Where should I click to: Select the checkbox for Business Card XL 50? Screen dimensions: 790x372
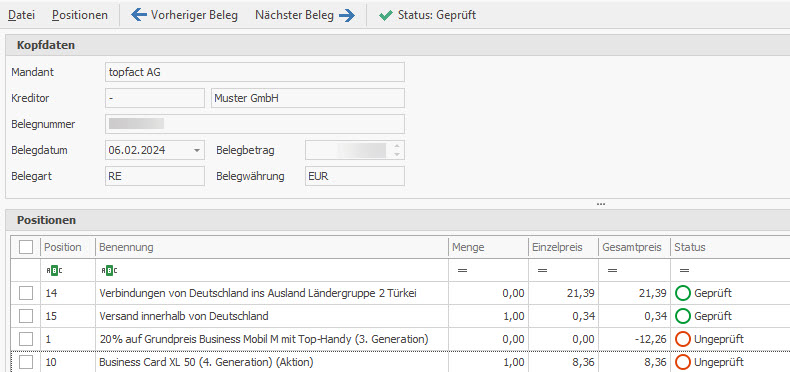pos(26,362)
